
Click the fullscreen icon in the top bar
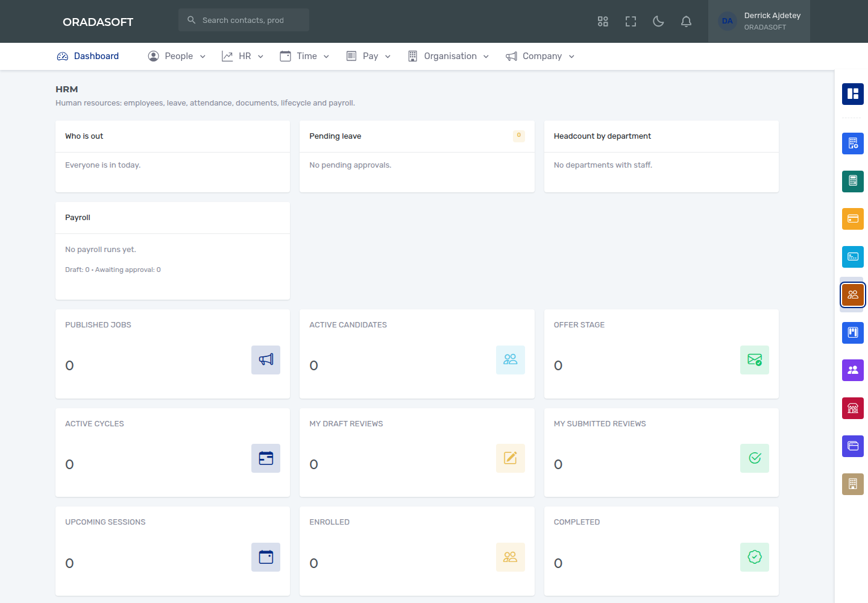click(631, 22)
